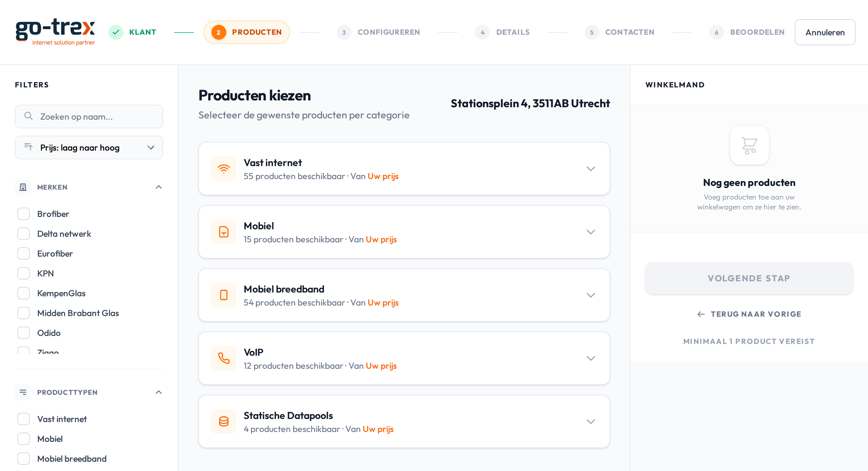Click the step 3 number circle

click(344, 32)
